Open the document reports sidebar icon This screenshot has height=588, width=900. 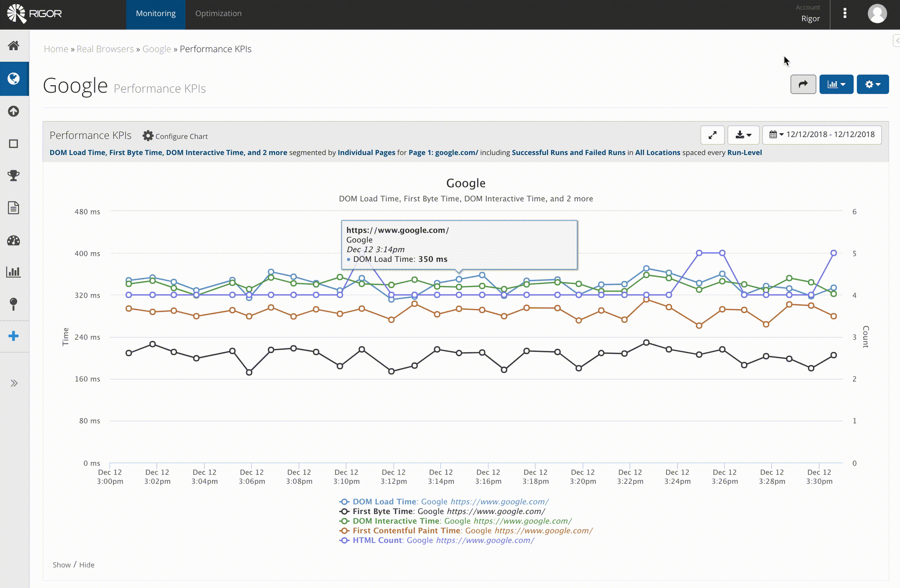pos(14,208)
